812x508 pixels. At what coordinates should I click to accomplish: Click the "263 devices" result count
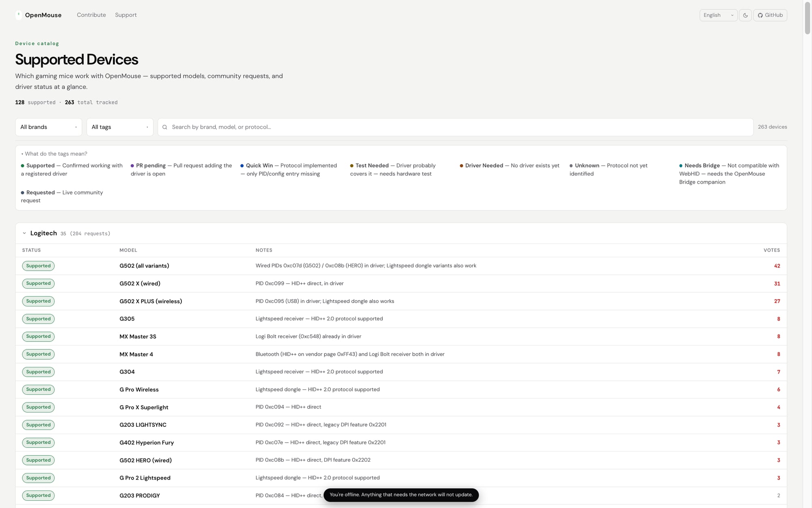click(x=772, y=127)
